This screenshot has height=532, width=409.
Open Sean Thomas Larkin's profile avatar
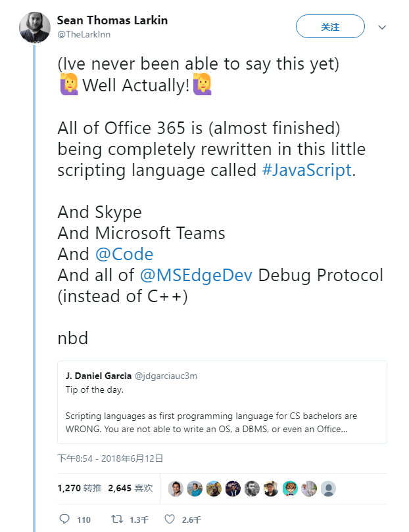35,27
